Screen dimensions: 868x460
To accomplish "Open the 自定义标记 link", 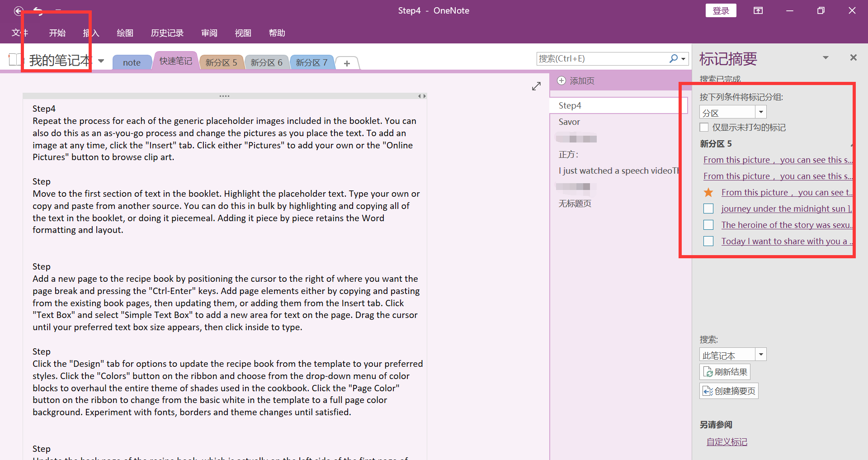I will pos(726,442).
